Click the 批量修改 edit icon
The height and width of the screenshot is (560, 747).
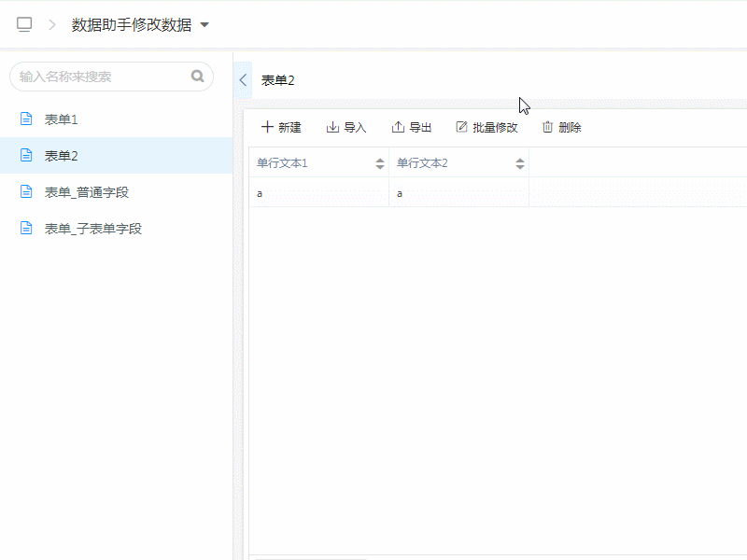461,127
